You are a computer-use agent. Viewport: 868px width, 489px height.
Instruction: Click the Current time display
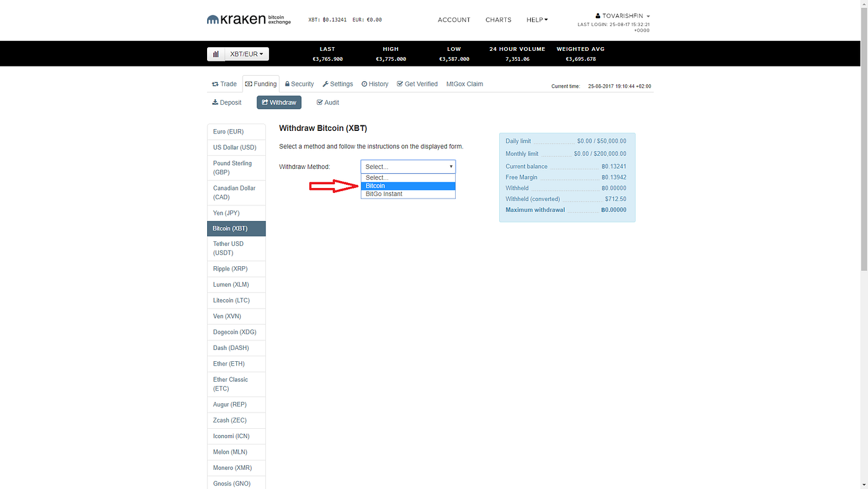[x=601, y=86]
